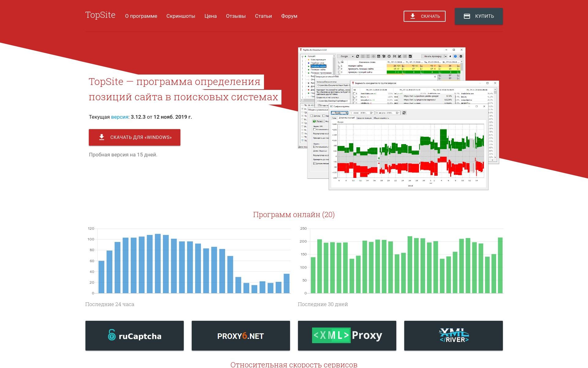588x368 pixels.
Task: Click the download arrow icon in the header СКАЧАТЬ button
Action: point(413,16)
